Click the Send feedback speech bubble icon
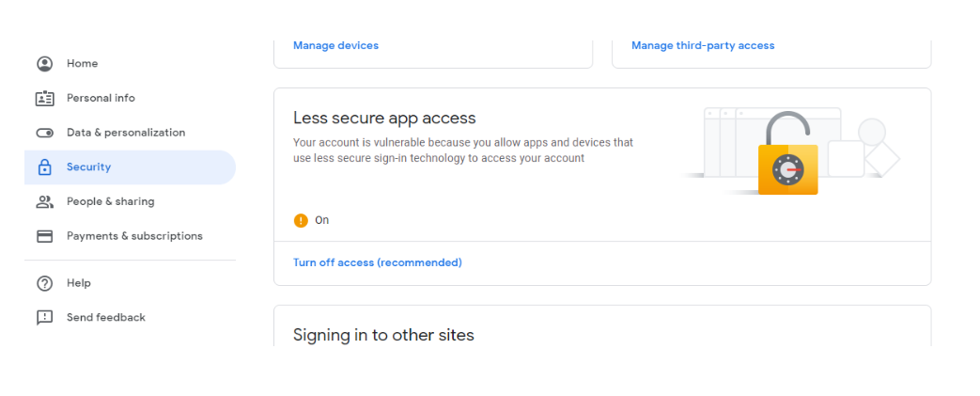Screen dimensions: 980x396 [44, 318]
